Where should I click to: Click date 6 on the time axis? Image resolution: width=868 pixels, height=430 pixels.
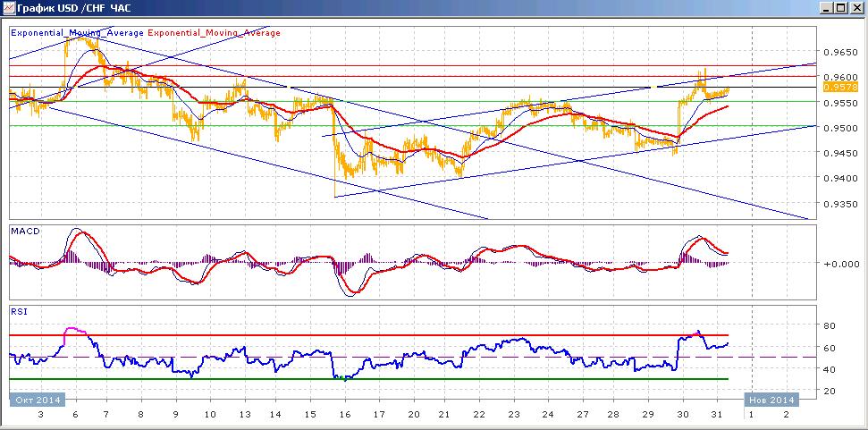[x=75, y=414]
